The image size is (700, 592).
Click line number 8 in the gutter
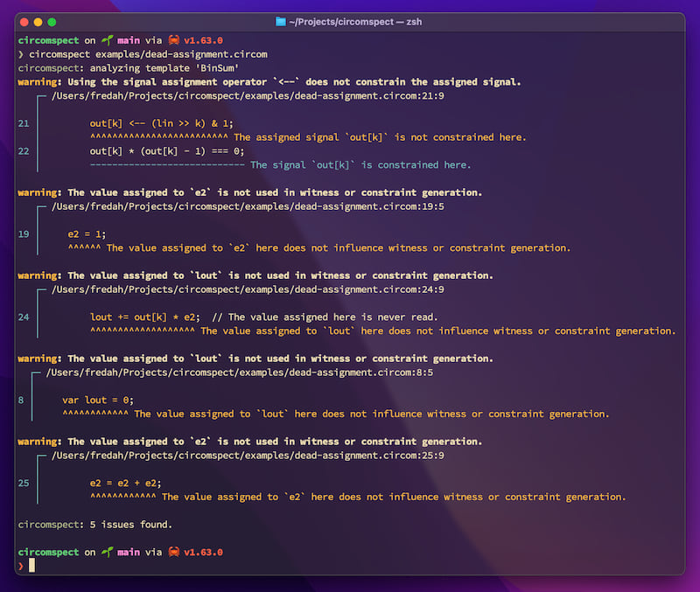pyautogui.click(x=21, y=400)
